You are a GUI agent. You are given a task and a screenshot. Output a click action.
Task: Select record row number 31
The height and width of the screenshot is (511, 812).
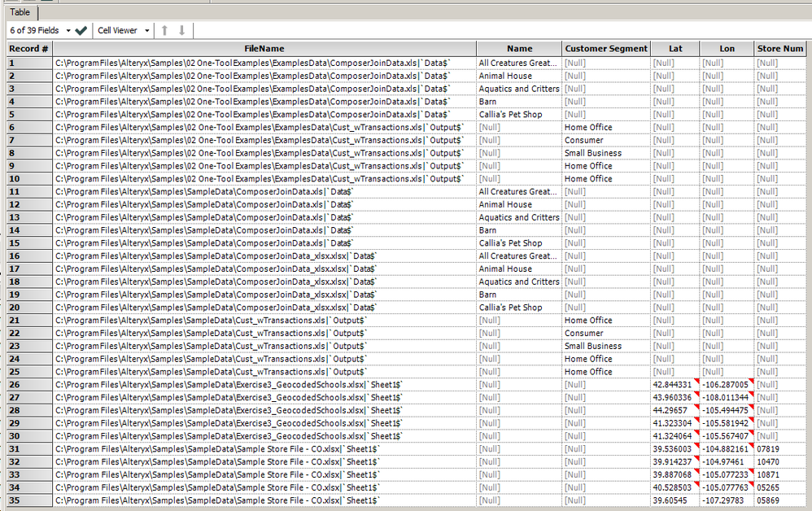[29, 449]
